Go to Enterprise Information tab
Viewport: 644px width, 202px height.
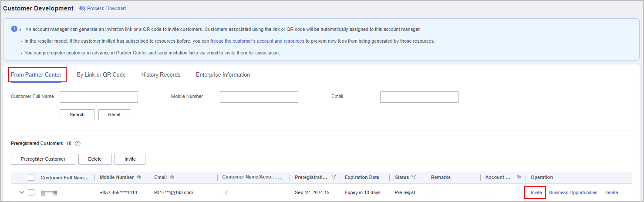tap(223, 75)
